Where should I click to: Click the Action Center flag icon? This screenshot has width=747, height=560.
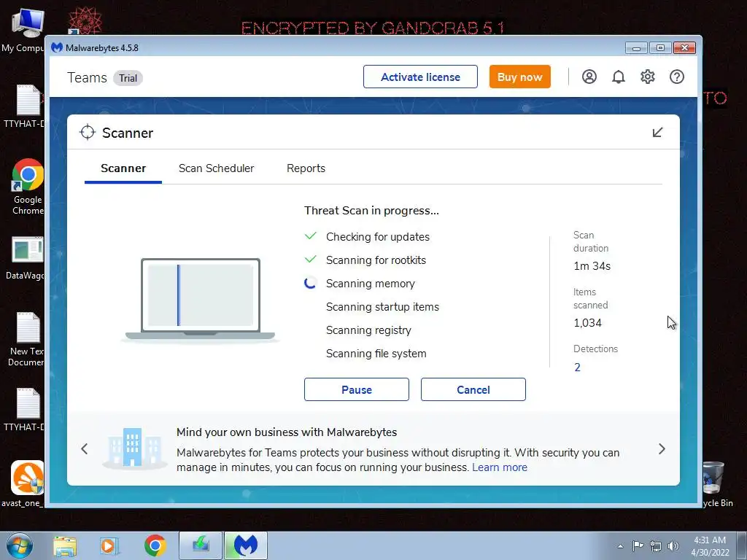[x=638, y=545]
